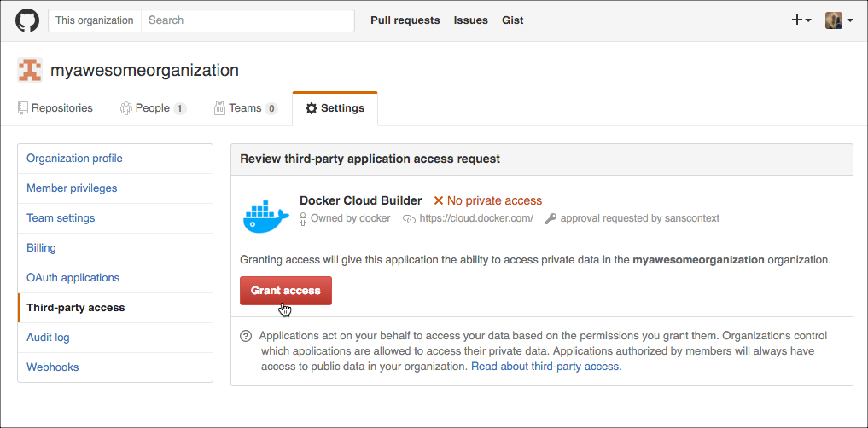The image size is (868, 428).
Task: Click the key icon beside approval request
Action: tap(551, 218)
